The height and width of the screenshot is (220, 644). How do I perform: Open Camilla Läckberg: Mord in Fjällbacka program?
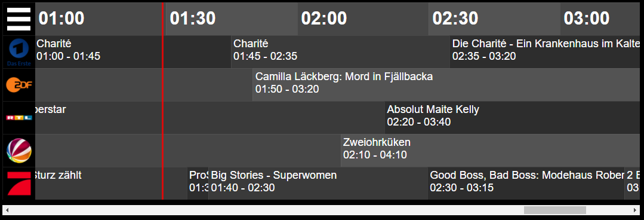tap(448, 85)
